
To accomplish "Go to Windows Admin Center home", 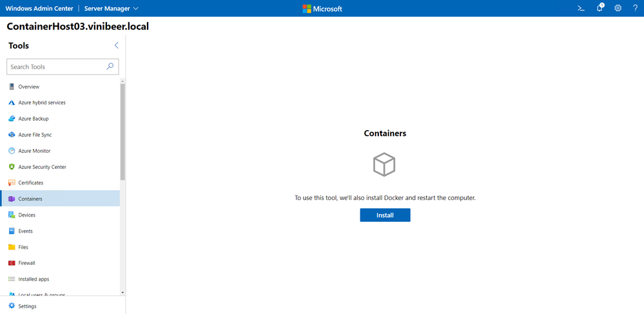I will (x=39, y=8).
